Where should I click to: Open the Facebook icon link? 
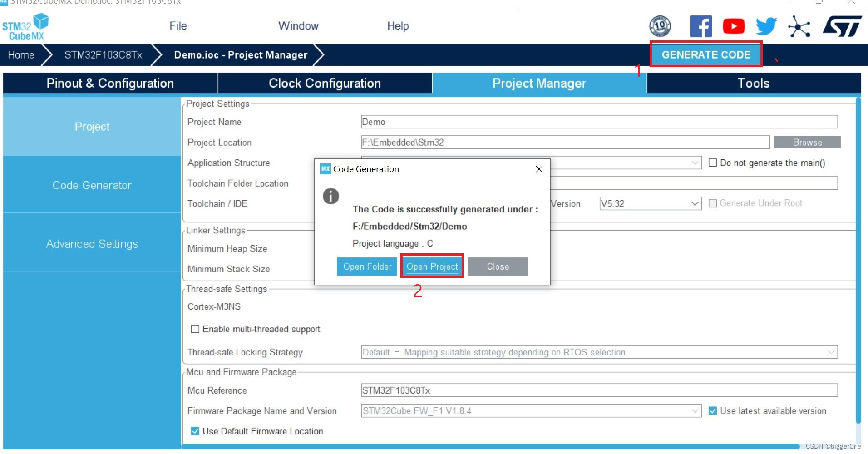(701, 26)
